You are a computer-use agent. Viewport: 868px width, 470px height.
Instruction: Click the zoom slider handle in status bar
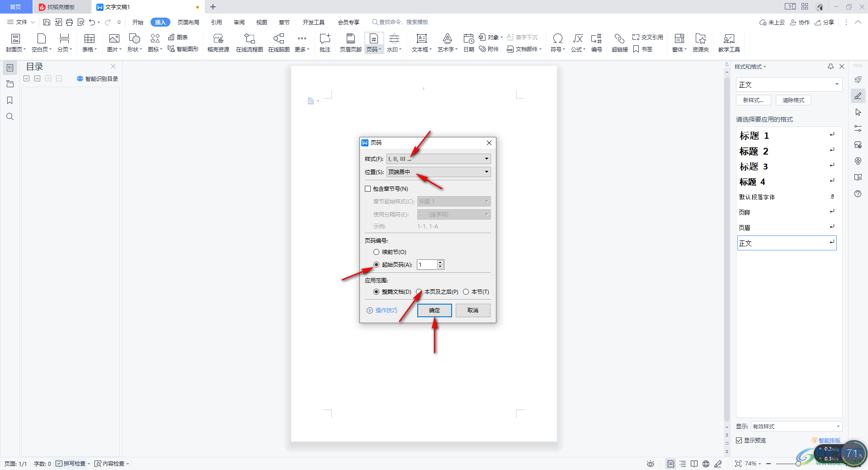point(798,464)
